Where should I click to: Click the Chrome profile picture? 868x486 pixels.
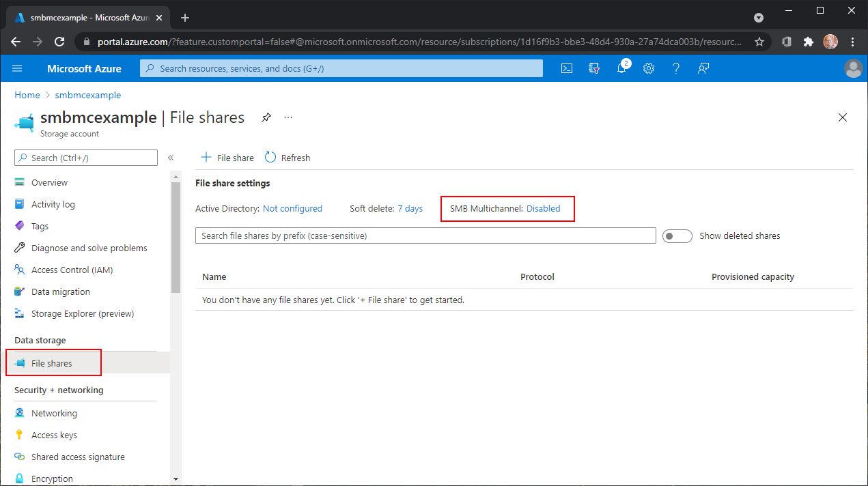(x=830, y=42)
